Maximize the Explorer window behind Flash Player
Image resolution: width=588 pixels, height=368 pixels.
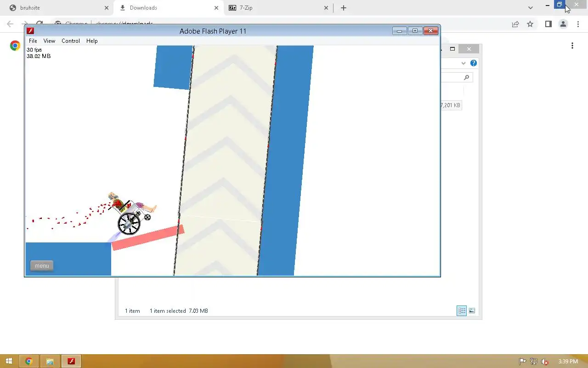point(452,49)
